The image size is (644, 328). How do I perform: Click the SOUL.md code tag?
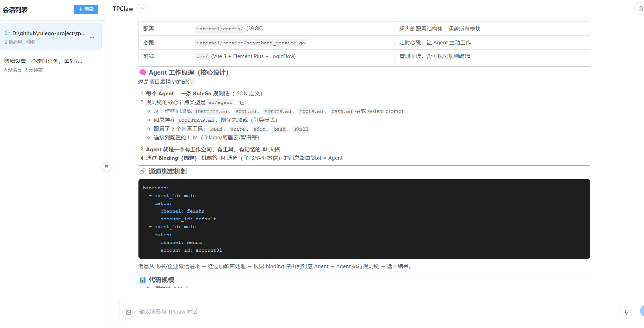click(246, 112)
